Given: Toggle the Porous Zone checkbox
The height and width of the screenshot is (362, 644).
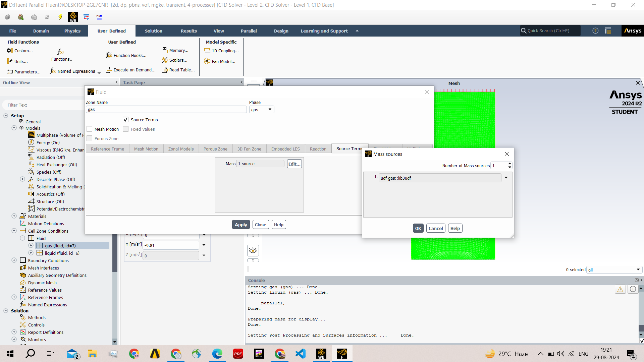Looking at the screenshot, I should (x=90, y=138).
